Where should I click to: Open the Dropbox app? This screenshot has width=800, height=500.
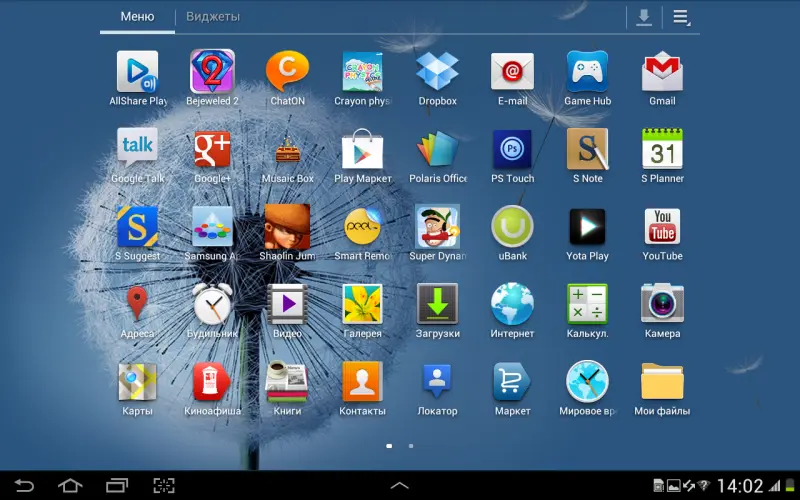437,74
